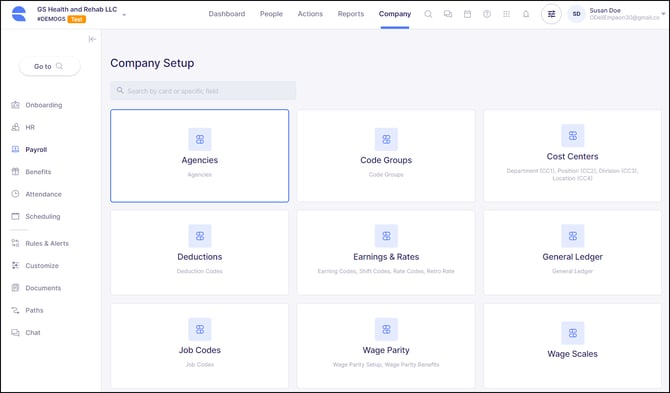
Task: Open the People tab
Action: tap(271, 14)
